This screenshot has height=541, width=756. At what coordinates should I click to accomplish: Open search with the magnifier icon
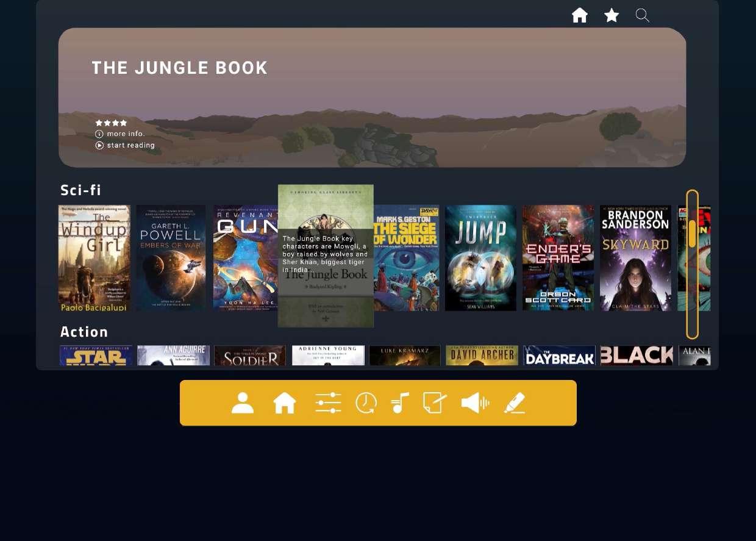coord(643,15)
